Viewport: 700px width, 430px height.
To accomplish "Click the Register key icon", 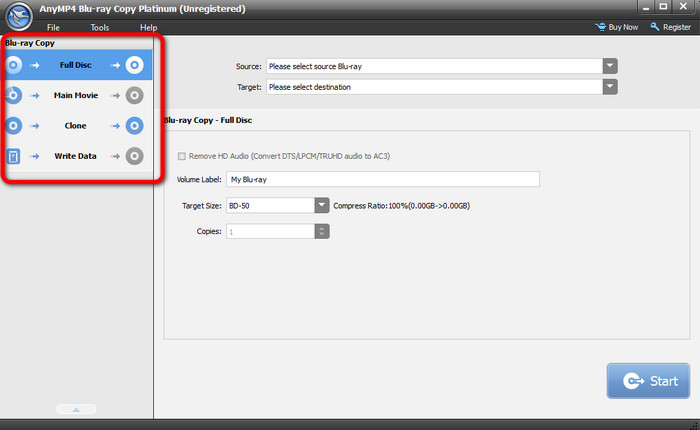I will (x=654, y=27).
